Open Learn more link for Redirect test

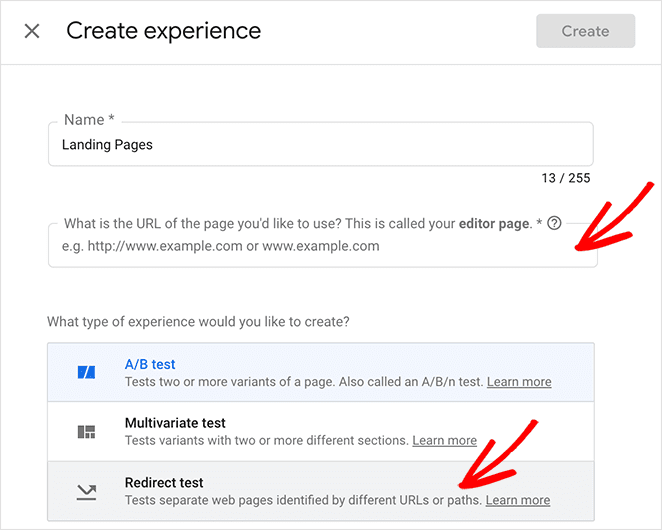pos(518,500)
